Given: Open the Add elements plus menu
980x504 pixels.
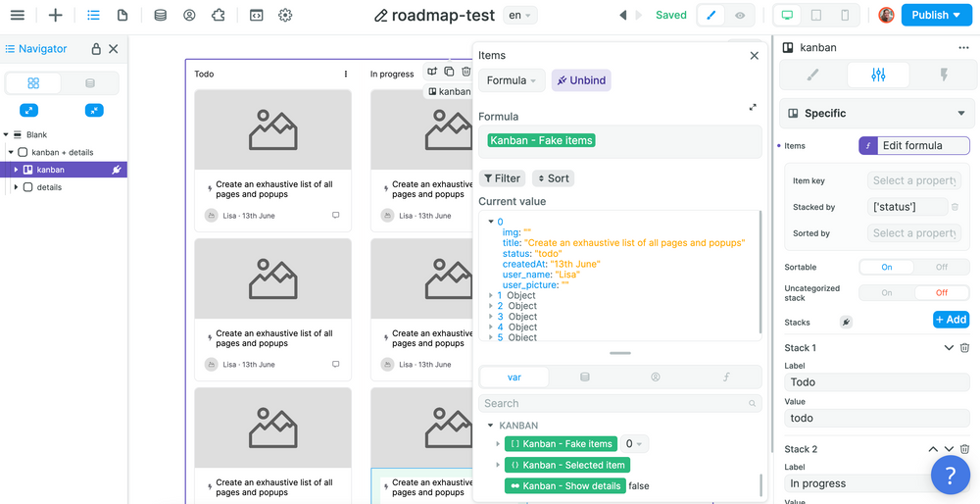Looking at the screenshot, I should tap(55, 15).
